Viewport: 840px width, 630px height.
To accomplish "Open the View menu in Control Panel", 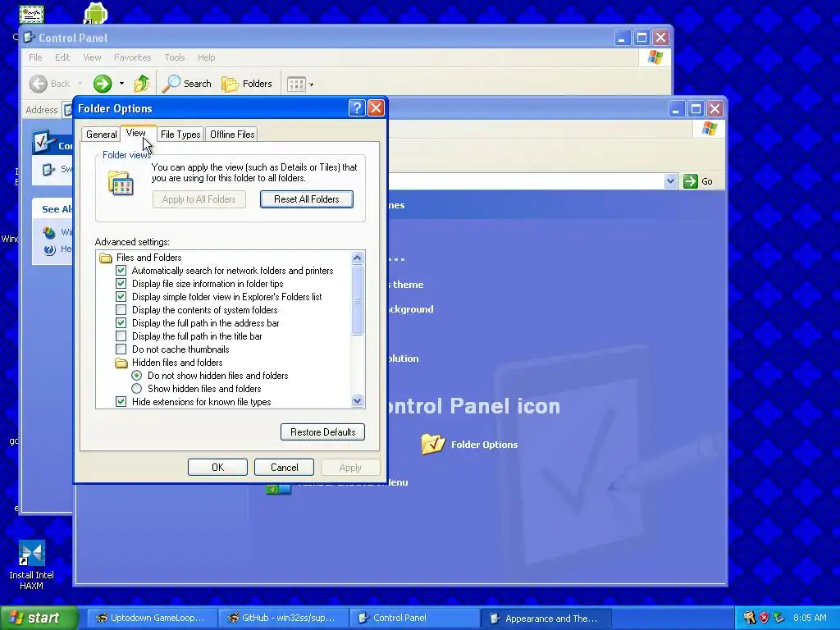I will [92, 57].
